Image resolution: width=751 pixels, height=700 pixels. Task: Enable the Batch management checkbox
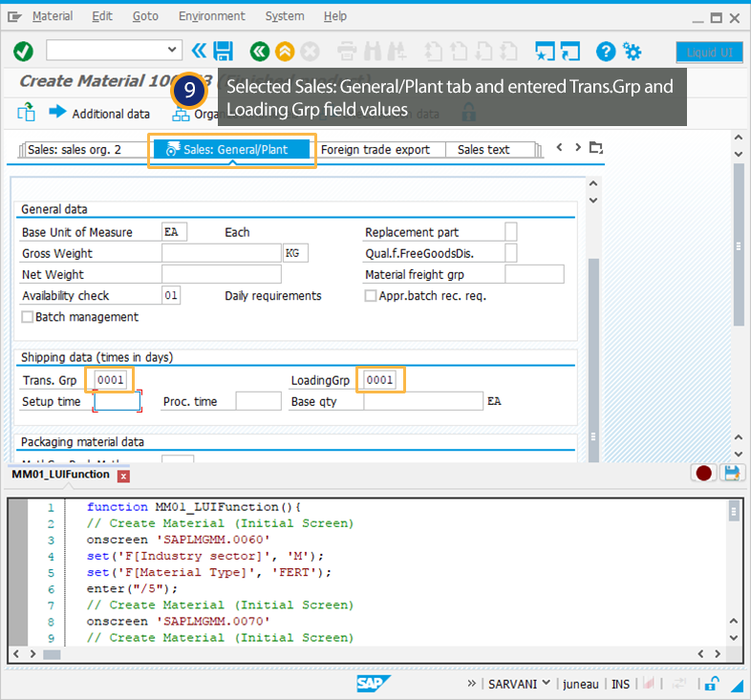[x=28, y=317]
